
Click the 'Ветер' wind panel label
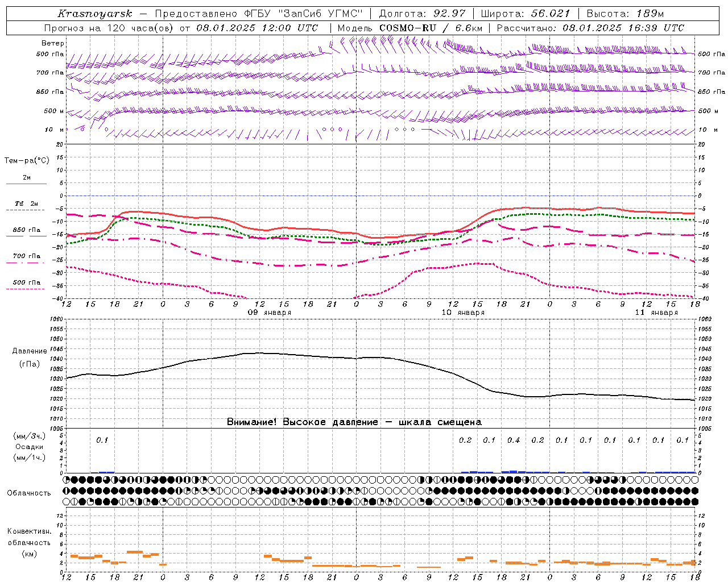(53, 43)
